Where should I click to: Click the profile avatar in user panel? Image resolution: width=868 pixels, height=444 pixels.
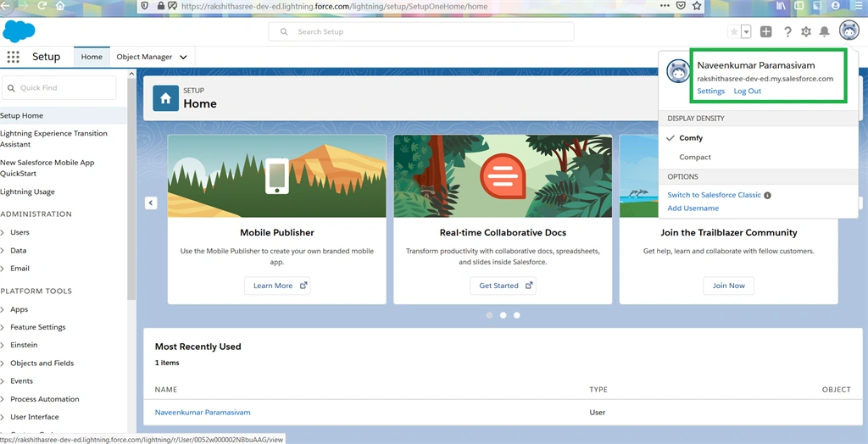(x=678, y=72)
